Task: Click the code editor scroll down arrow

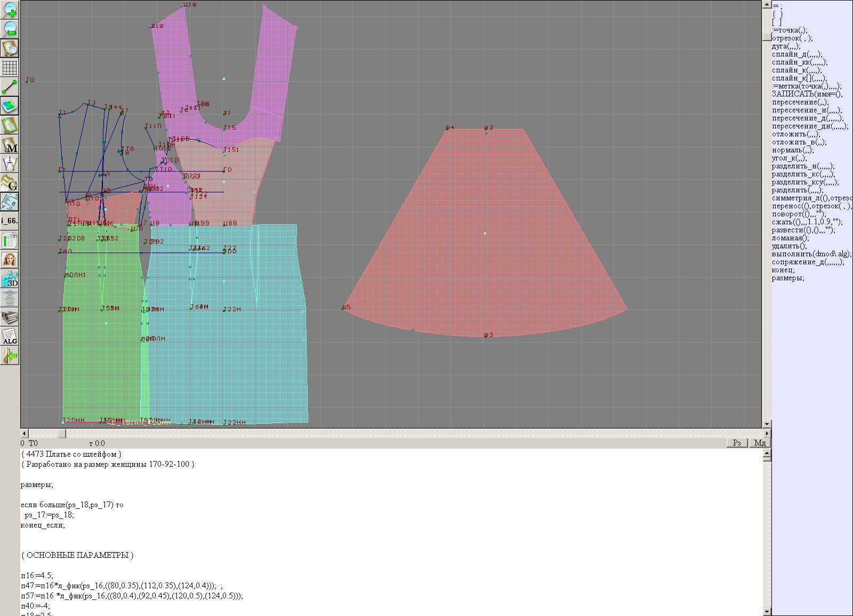Action: [767, 611]
